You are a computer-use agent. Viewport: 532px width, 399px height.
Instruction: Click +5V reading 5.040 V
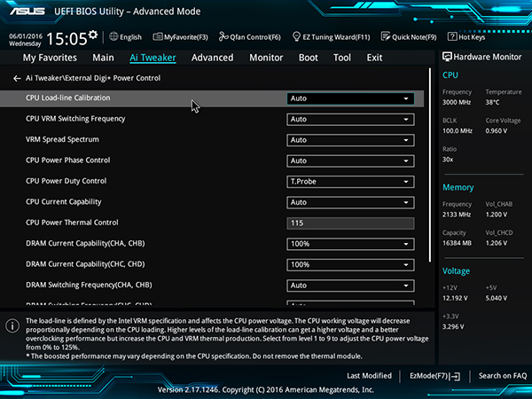click(496, 298)
